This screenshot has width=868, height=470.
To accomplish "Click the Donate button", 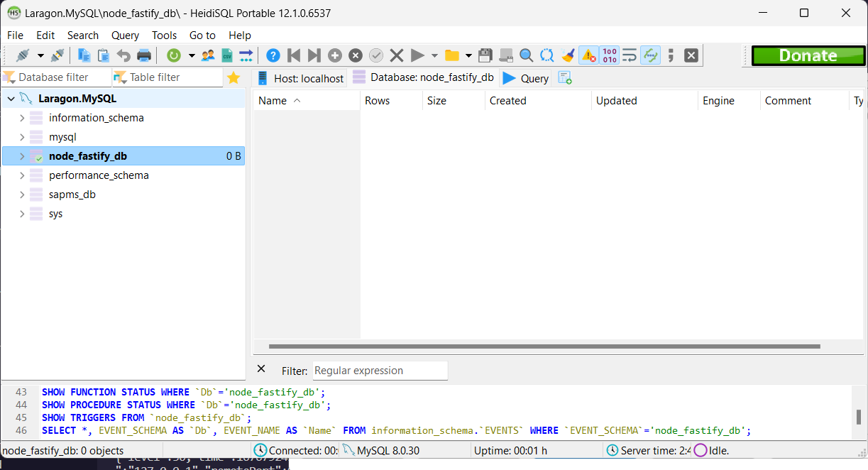I will 808,55.
